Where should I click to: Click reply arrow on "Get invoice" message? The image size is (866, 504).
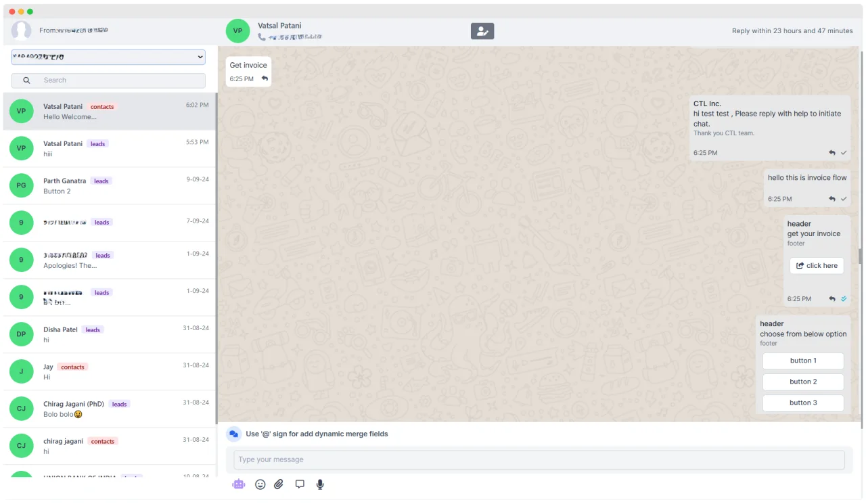[x=265, y=79]
